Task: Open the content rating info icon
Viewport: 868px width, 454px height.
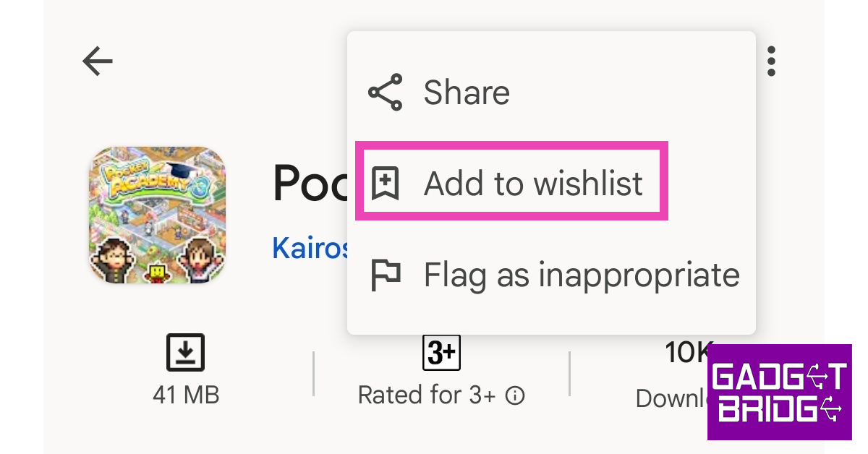Action: 515,396
